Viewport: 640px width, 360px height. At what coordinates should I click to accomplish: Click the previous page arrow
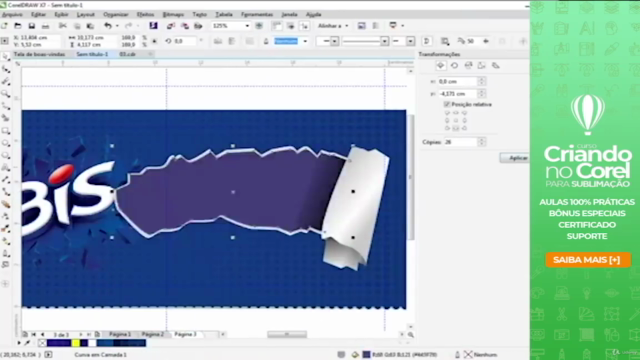43,334
